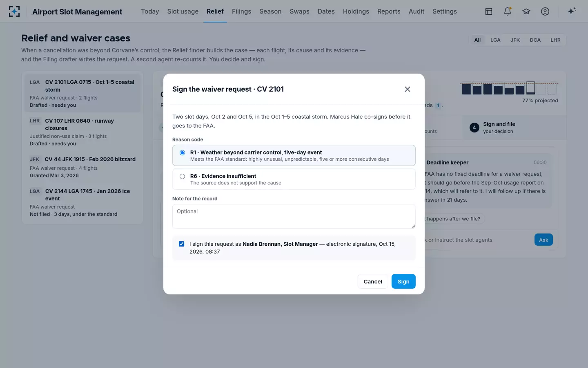Click the Airport Slot Management logo icon
The width and height of the screenshot is (588, 368).
coord(14,11)
